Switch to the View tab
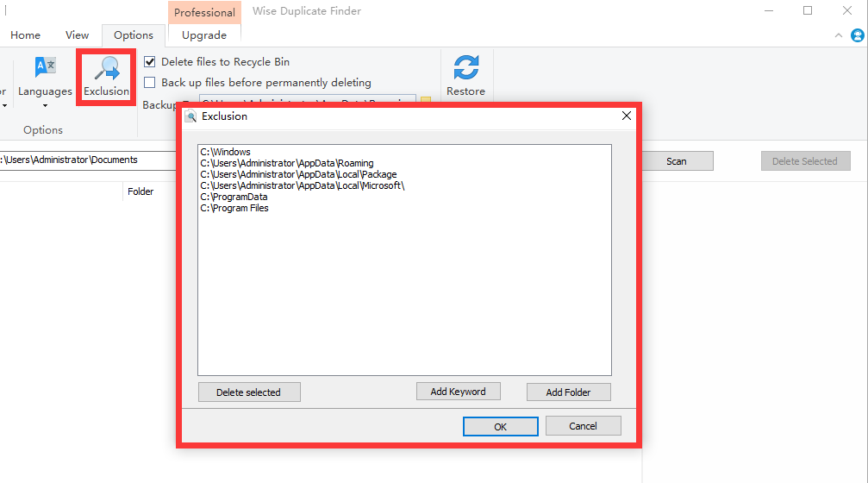868x483 pixels. (x=77, y=34)
